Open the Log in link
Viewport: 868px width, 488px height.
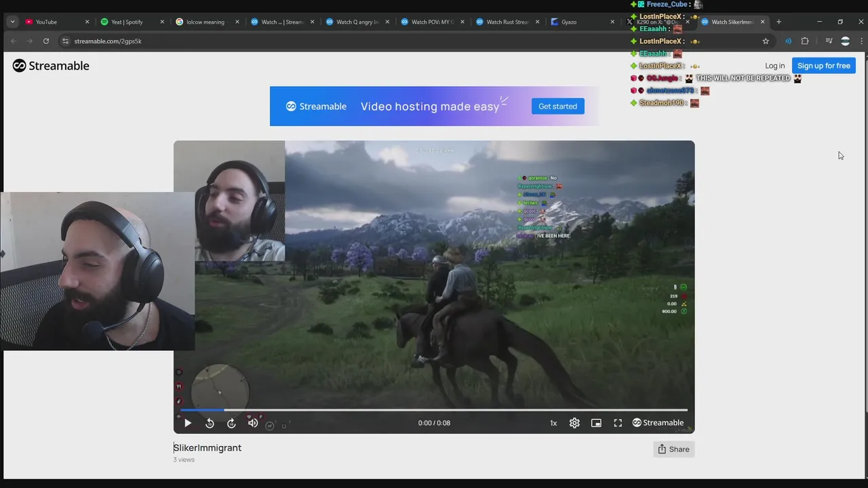(774, 66)
